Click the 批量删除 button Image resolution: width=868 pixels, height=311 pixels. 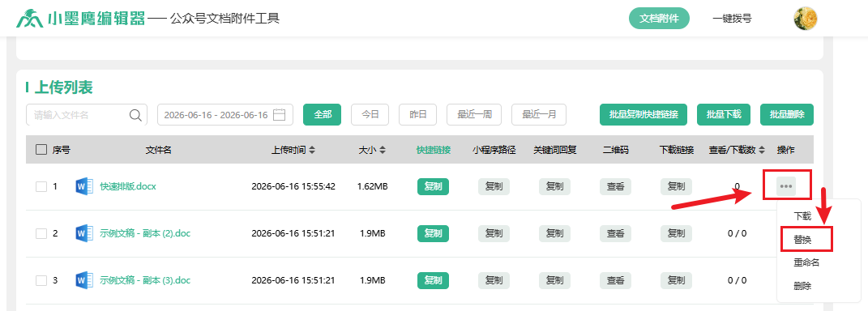tap(787, 114)
